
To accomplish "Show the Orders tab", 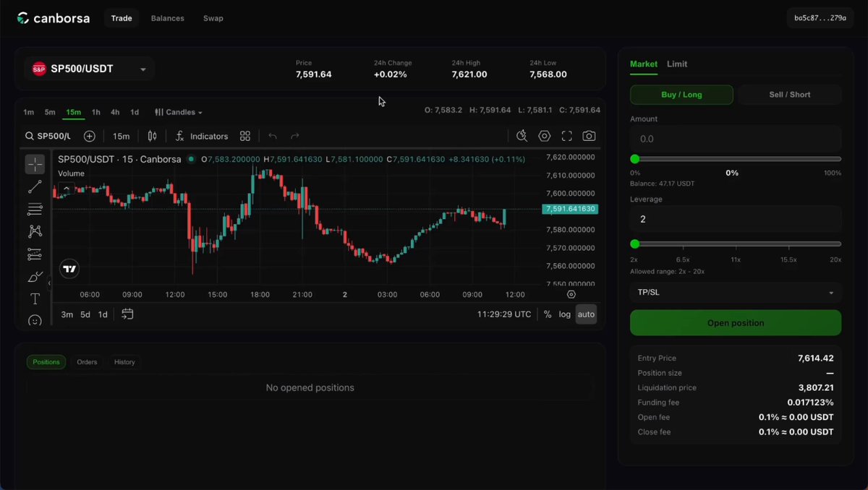I will pos(87,362).
